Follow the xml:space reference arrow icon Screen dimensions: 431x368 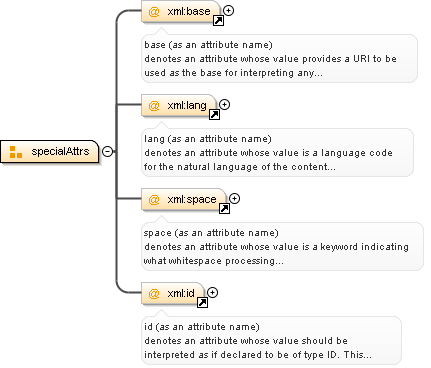(224, 209)
